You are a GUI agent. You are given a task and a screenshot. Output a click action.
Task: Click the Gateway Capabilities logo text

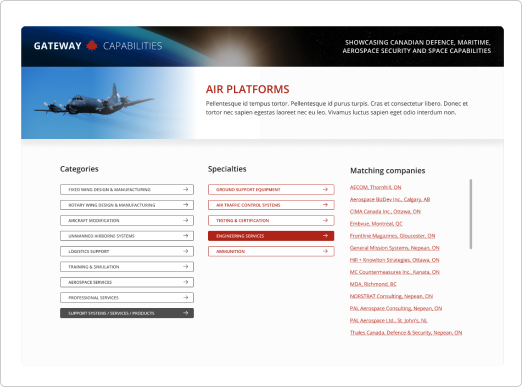pyautogui.click(x=98, y=46)
